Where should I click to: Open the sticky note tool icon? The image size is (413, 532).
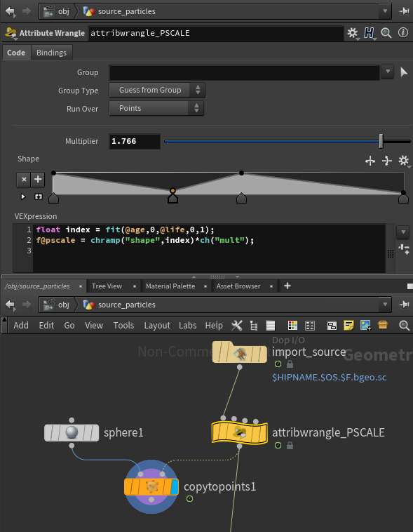tap(348, 326)
